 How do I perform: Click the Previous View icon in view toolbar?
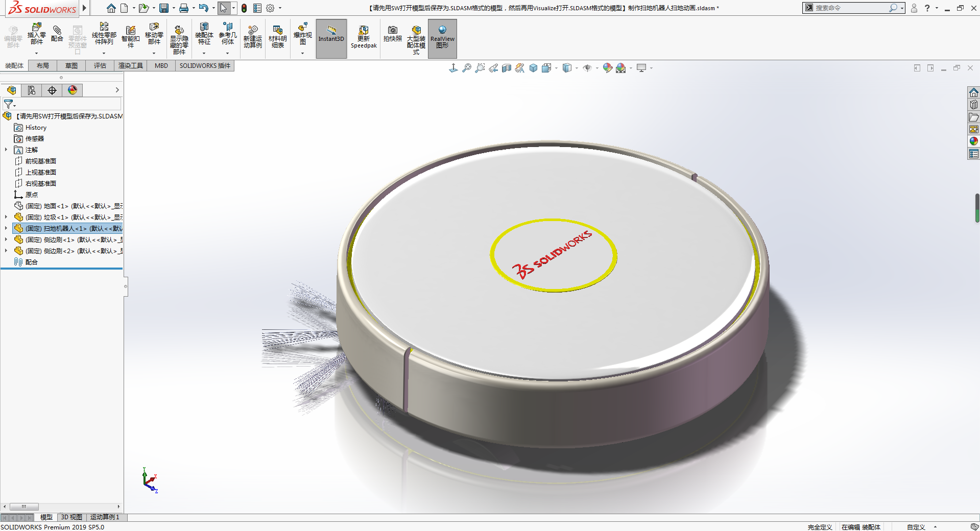coord(493,68)
